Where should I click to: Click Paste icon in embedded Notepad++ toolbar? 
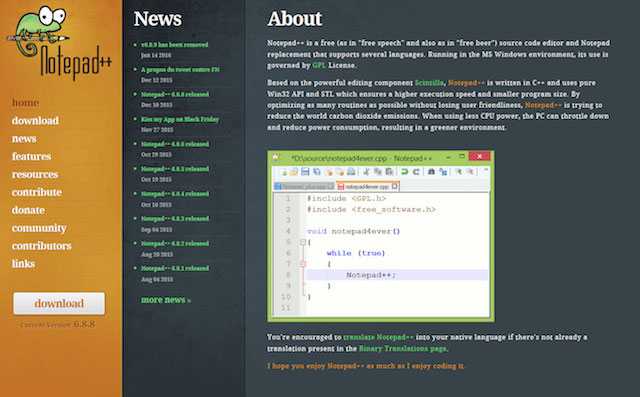tap(389, 172)
